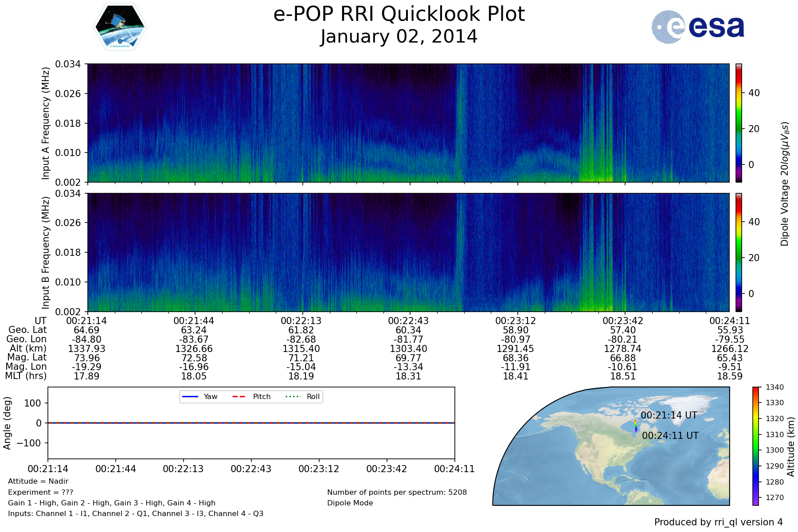Click the Pitch legend entry
The image size is (798, 532).
point(251,396)
